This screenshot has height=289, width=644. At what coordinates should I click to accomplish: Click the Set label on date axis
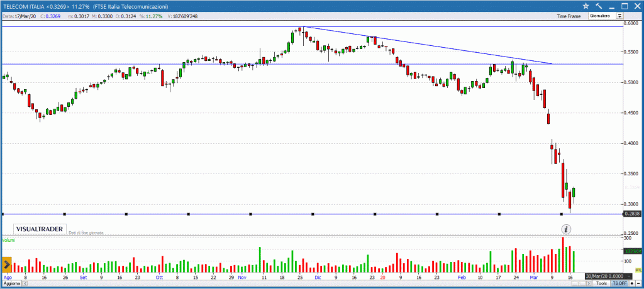click(84, 278)
